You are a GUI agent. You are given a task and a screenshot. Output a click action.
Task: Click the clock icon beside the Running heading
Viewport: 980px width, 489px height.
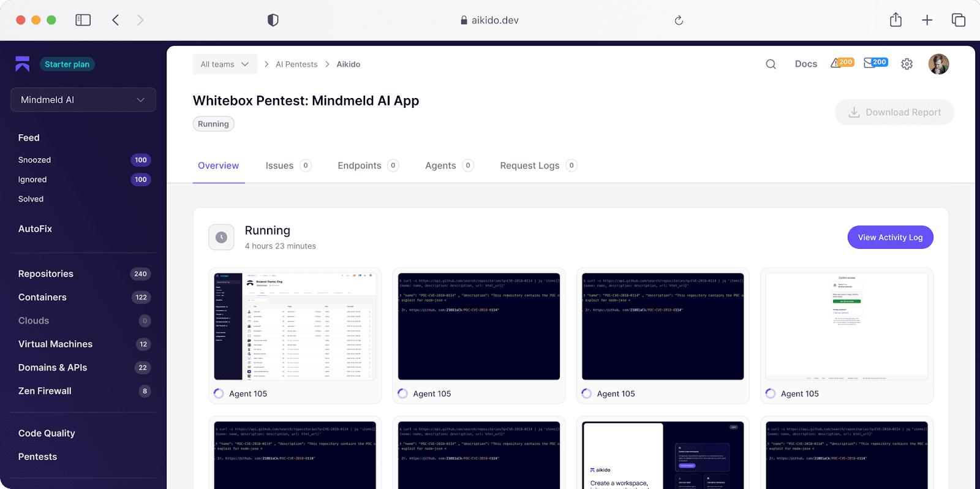pyautogui.click(x=222, y=237)
